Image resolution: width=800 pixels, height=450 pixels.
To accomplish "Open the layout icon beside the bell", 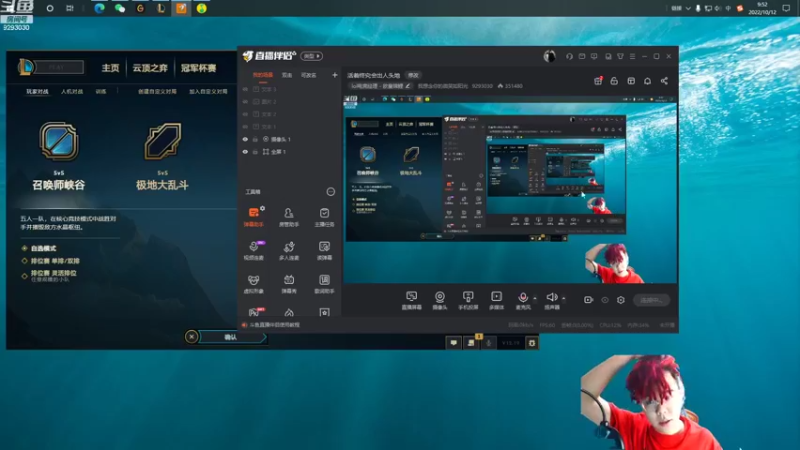I will pos(631,81).
